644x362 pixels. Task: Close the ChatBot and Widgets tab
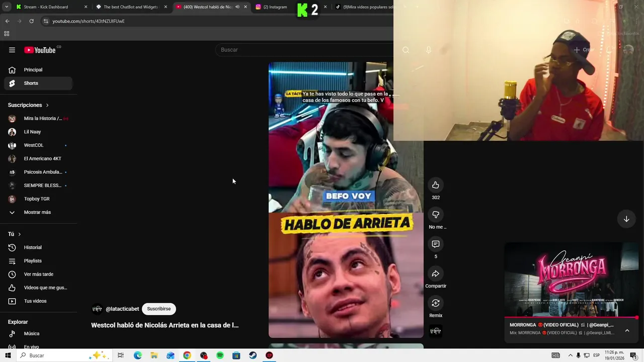(x=166, y=7)
